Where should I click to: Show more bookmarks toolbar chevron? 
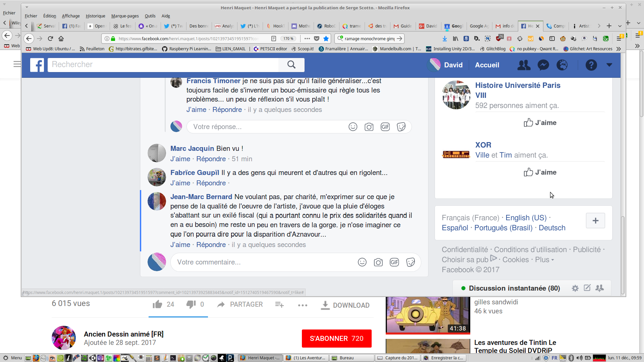pyautogui.click(x=619, y=49)
